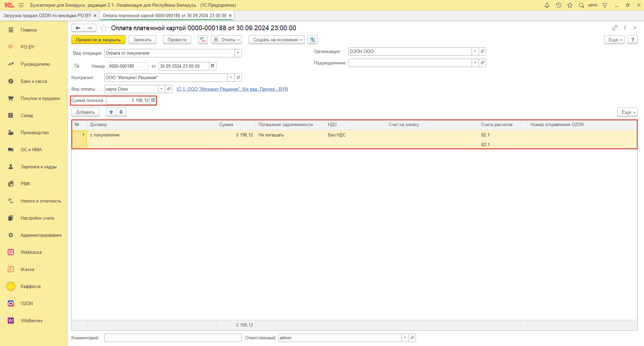Expand Контрагент dropdown arrow
The image size is (644, 346).
tap(231, 77)
